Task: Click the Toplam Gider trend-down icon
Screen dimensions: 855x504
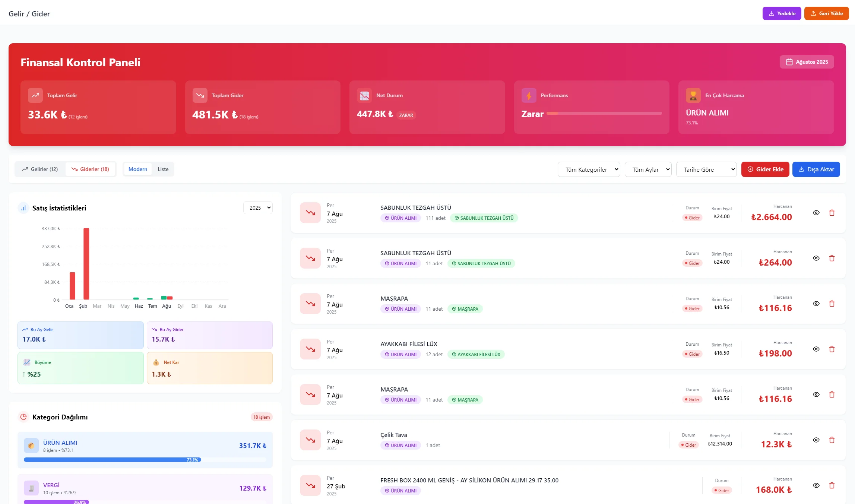Action: click(200, 95)
